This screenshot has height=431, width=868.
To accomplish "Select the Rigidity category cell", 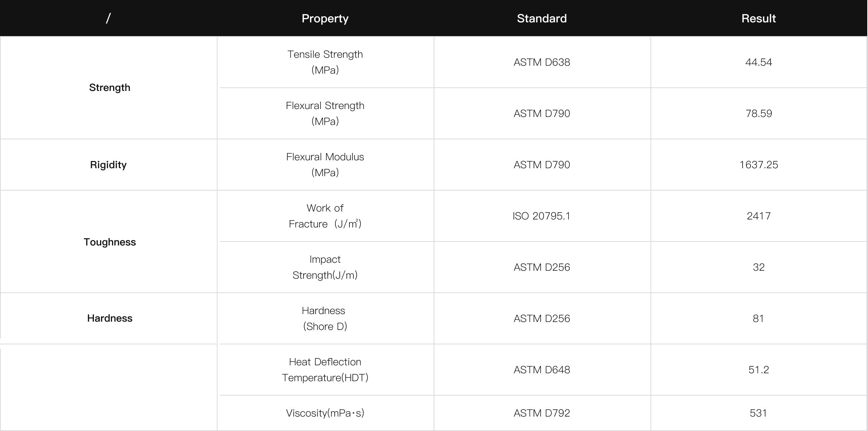I will point(108,165).
